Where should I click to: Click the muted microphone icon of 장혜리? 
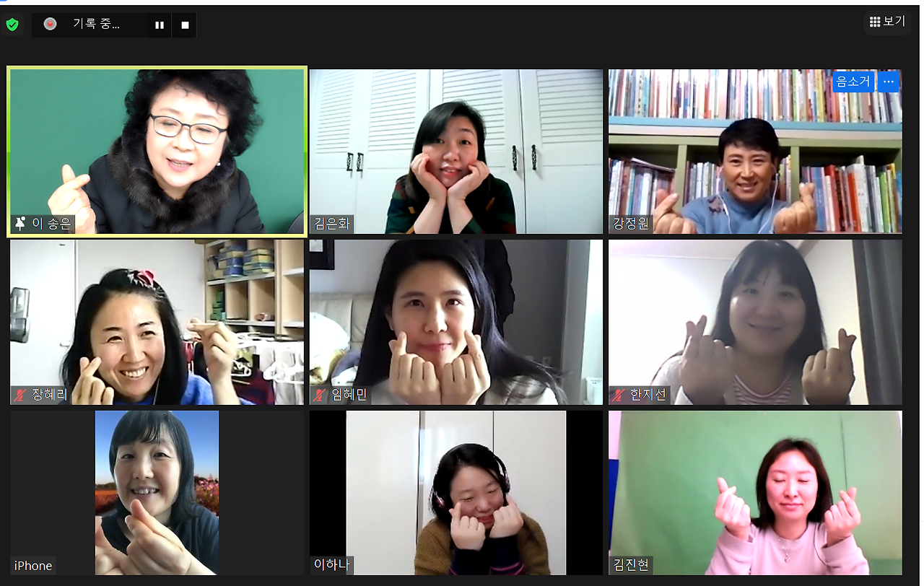tap(20, 395)
